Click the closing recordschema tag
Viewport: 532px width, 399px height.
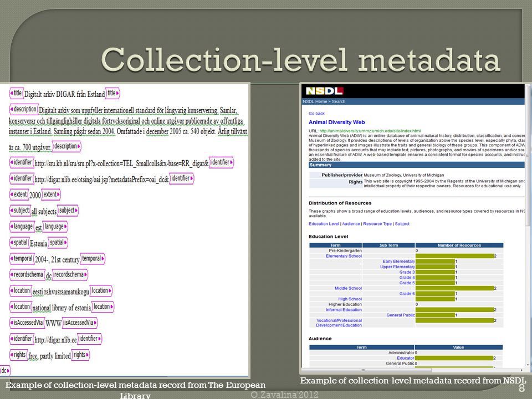(x=70, y=274)
